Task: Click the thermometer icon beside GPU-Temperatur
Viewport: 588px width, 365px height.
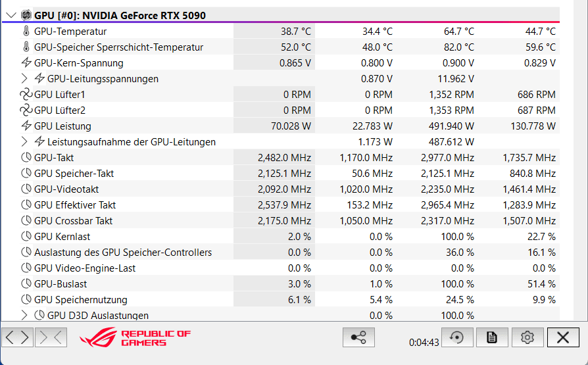Action: tap(26, 32)
